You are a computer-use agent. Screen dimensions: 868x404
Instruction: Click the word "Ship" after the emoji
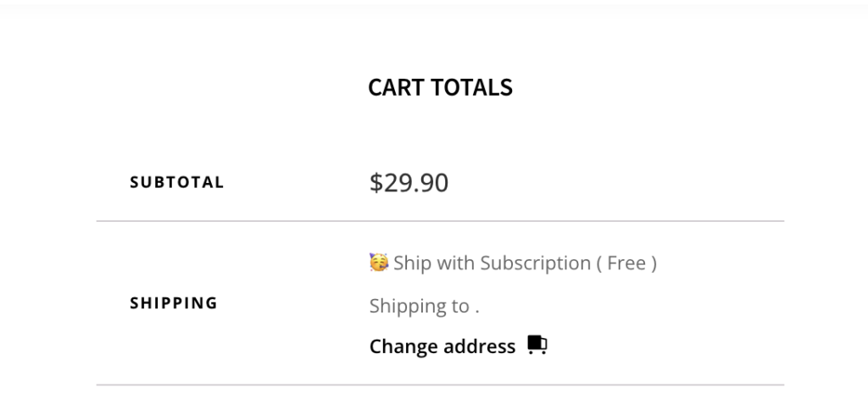click(413, 263)
